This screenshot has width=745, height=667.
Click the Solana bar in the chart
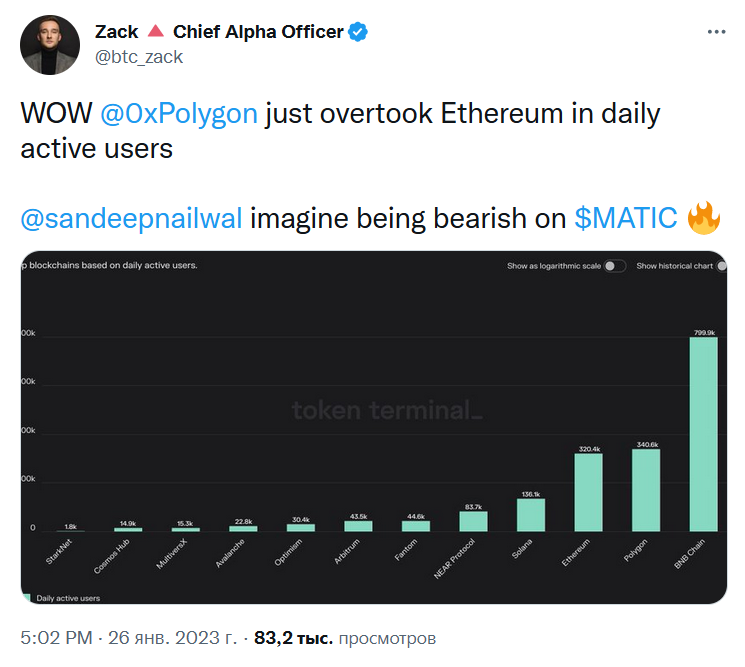531,514
